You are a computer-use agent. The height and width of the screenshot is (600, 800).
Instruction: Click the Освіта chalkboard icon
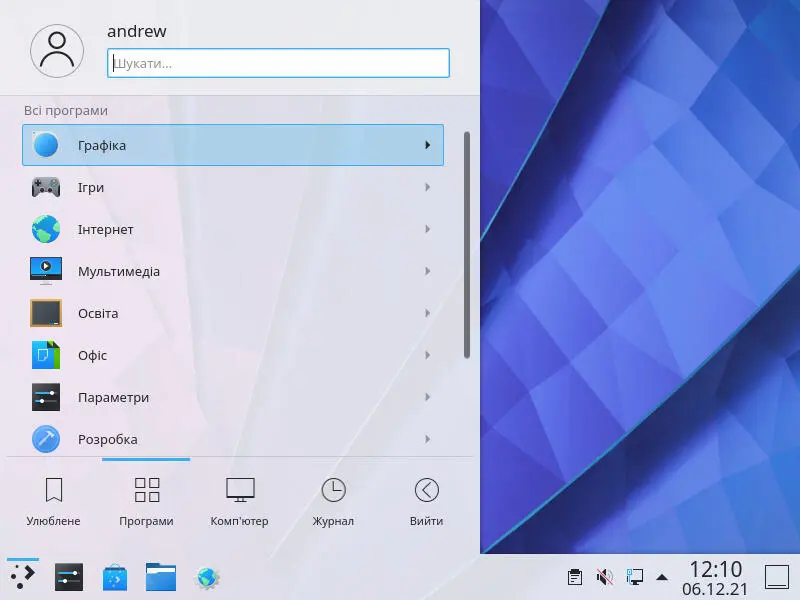point(45,313)
